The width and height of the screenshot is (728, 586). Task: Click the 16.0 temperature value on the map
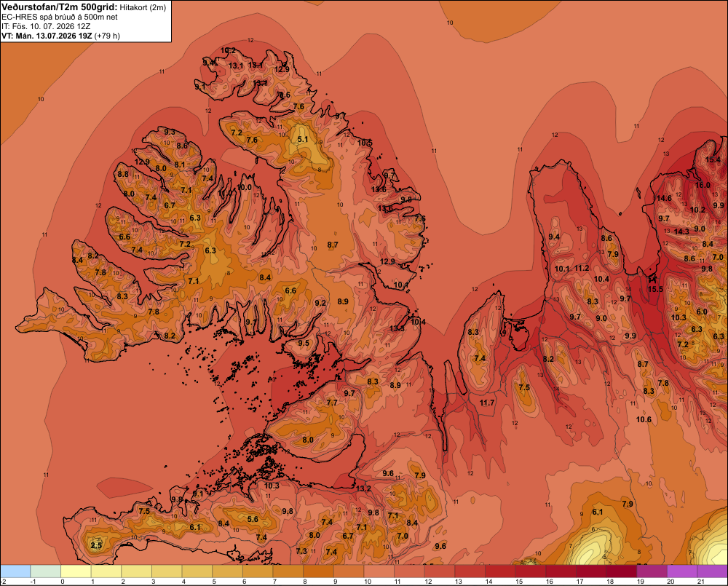[703, 185]
